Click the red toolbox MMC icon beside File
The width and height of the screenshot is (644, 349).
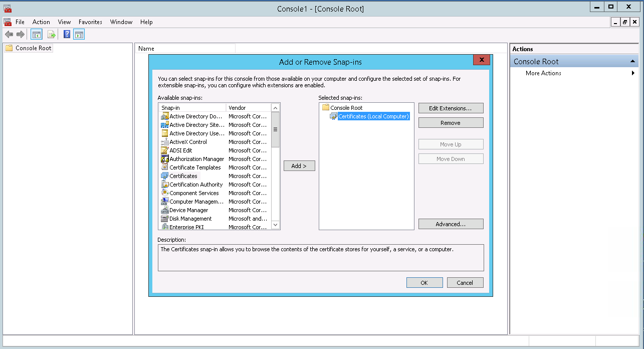coord(8,22)
